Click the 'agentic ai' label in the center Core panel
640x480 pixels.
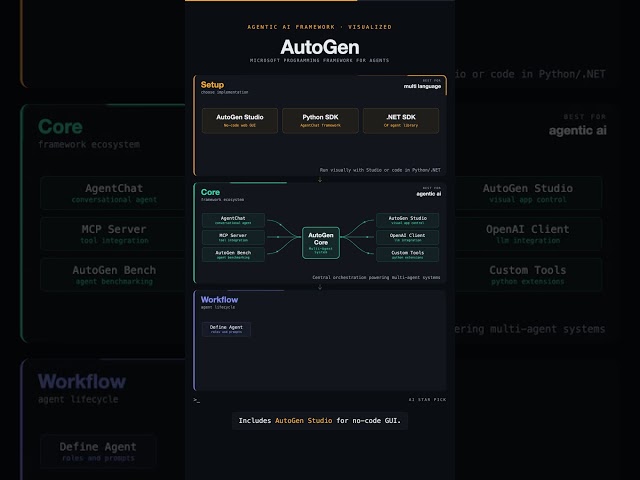click(429, 194)
